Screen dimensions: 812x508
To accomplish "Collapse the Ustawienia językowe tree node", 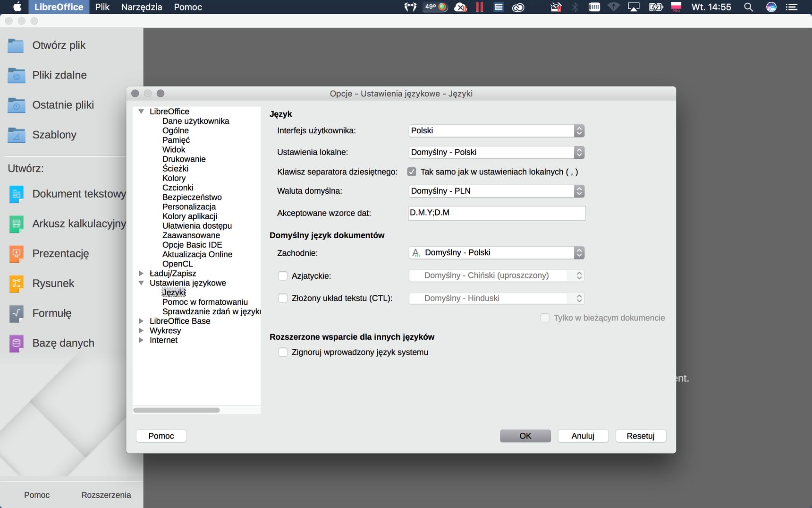I will tap(141, 283).
